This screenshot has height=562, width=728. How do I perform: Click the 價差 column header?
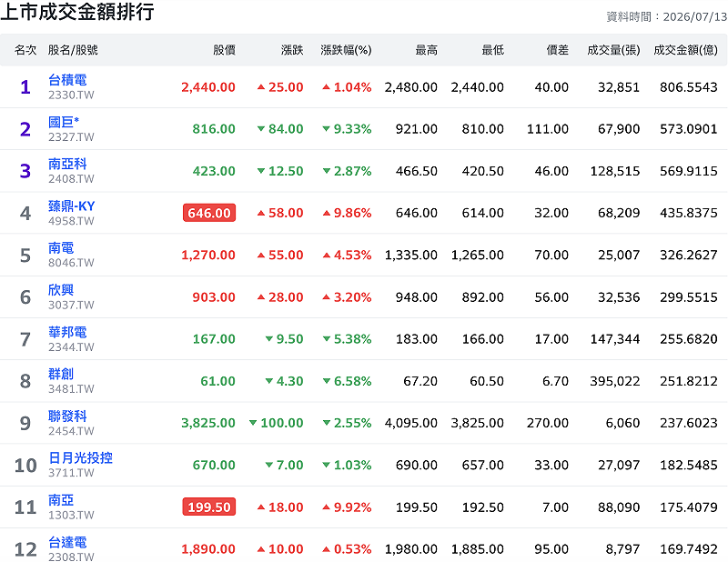click(557, 50)
